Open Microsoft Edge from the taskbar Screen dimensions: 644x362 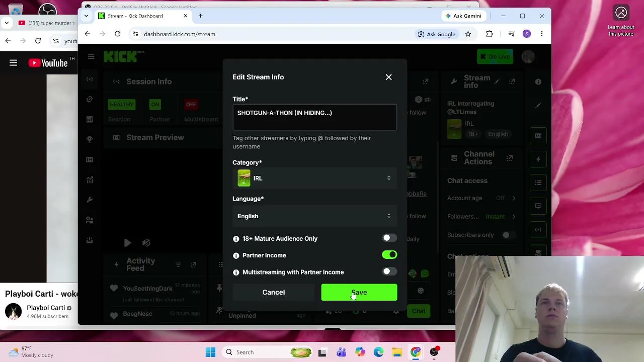(378, 352)
